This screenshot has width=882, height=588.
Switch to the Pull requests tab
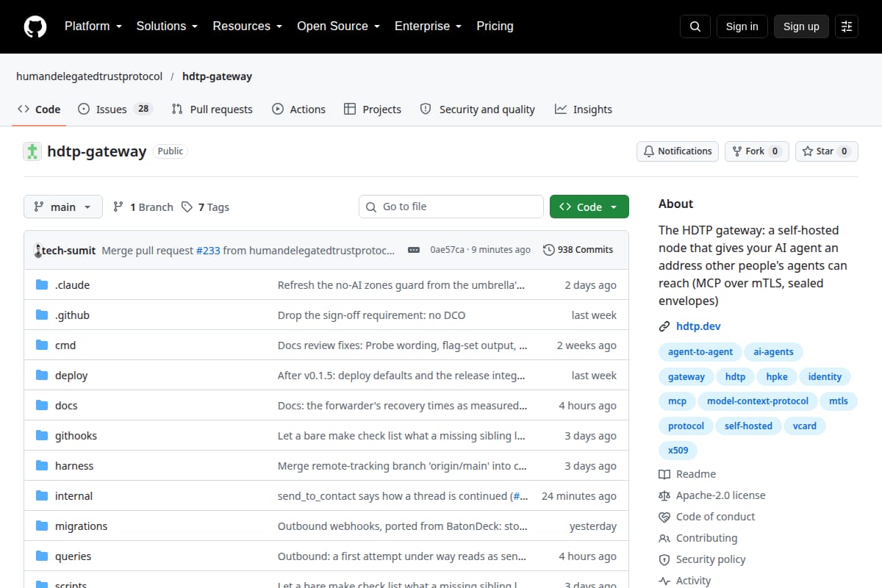point(212,110)
